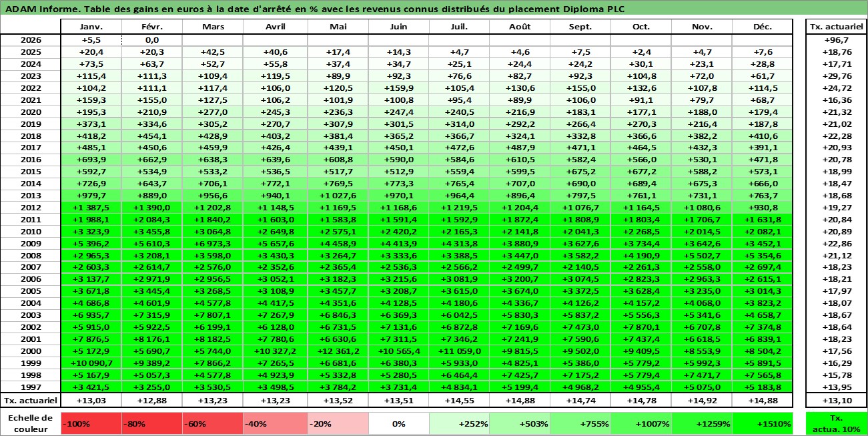Screen dimensions: 868x436
Task: Select the '+7 565,8' cell in Déc. 1998
Action: (763, 376)
